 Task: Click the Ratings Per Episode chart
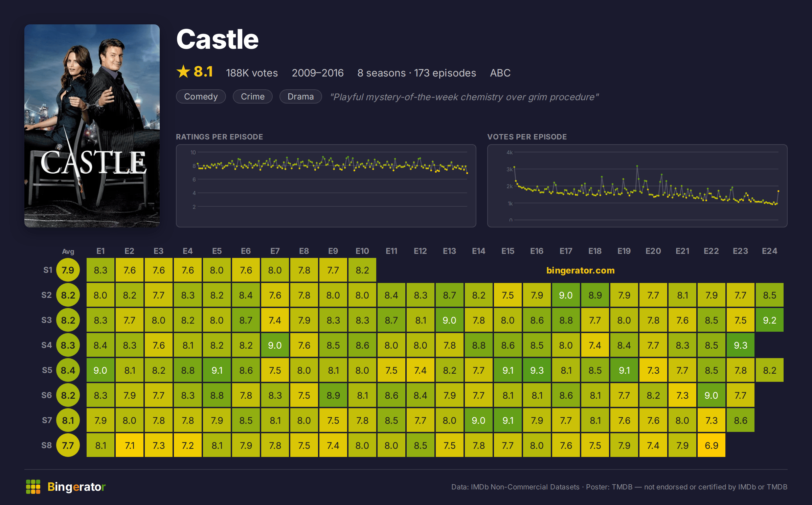[x=326, y=186]
